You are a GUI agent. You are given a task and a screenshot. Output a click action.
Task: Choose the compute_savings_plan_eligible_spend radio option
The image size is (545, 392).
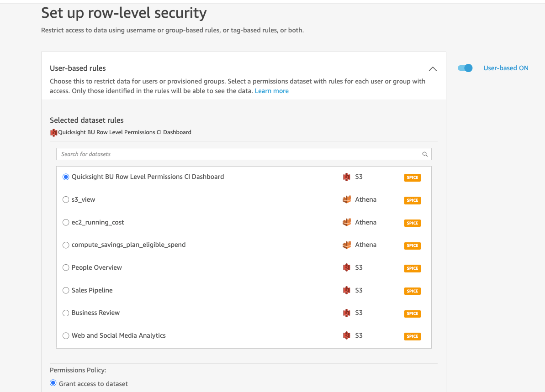[x=66, y=245]
